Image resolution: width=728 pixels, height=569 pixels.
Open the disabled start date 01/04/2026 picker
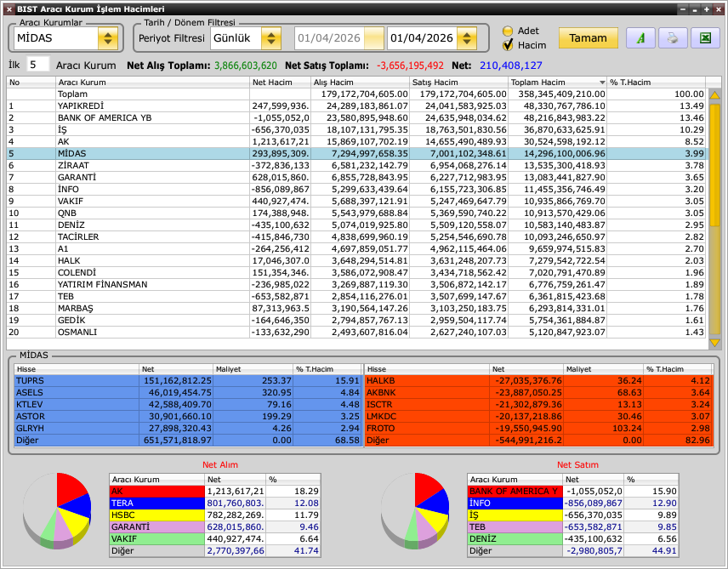[373, 38]
